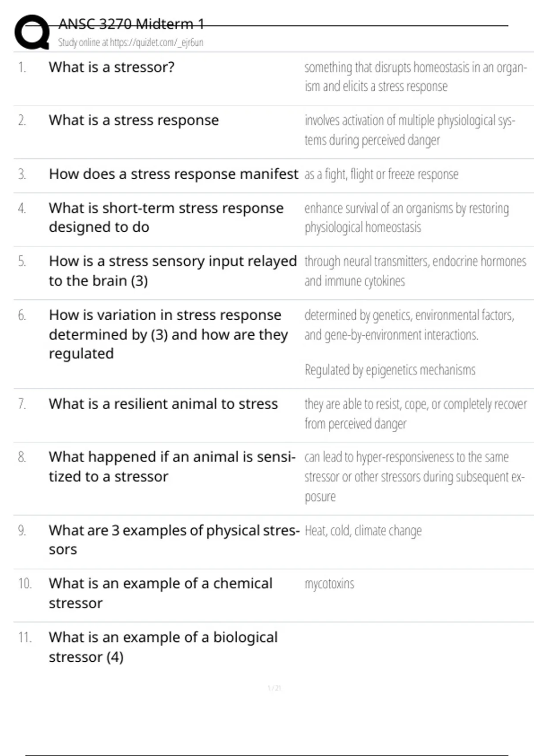Click the "mycotoxins" answer
The image size is (534, 756).
click(x=329, y=583)
